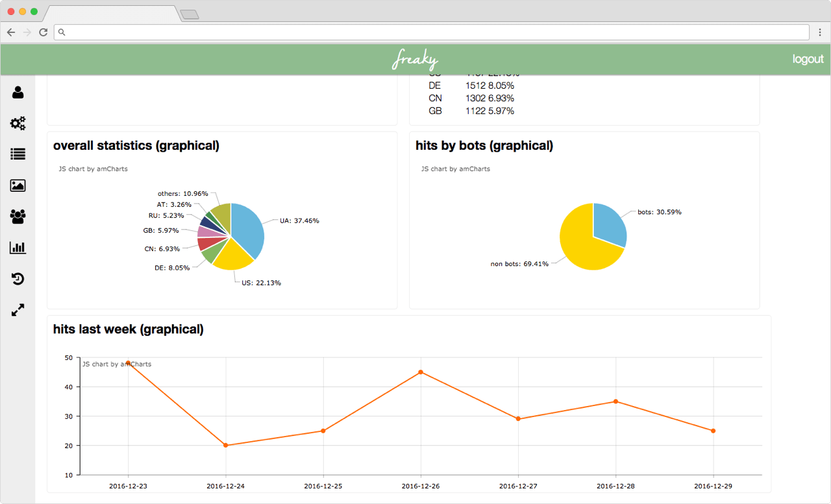Click the freaky logo in header
Screen dimensions: 831x504
point(415,59)
